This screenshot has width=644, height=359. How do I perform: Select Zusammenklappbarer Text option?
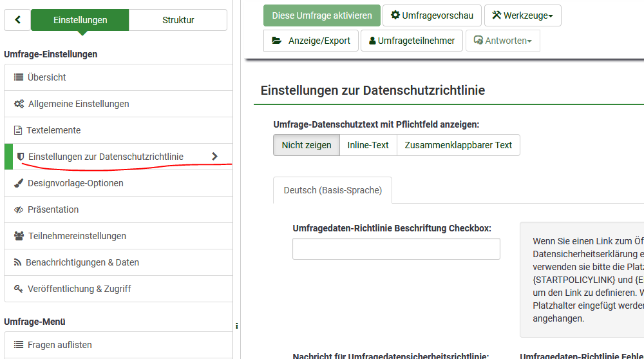click(x=458, y=145)
